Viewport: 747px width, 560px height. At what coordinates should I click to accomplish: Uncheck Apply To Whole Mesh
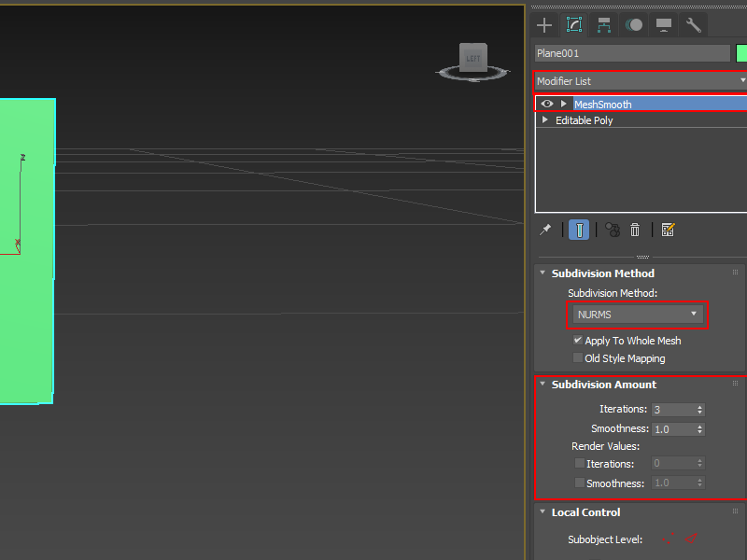click(578, 341)
